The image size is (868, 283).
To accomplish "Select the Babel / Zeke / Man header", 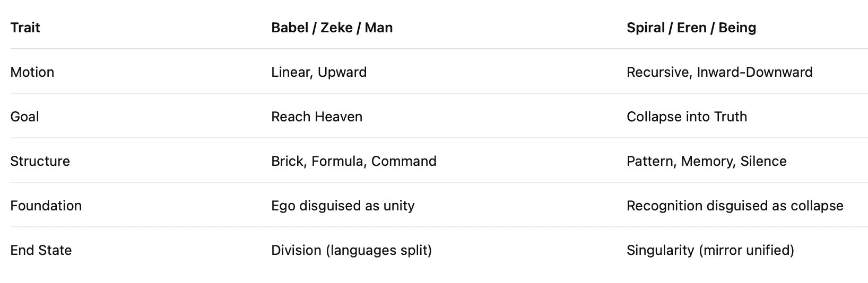I will click(x=332, y=28).
